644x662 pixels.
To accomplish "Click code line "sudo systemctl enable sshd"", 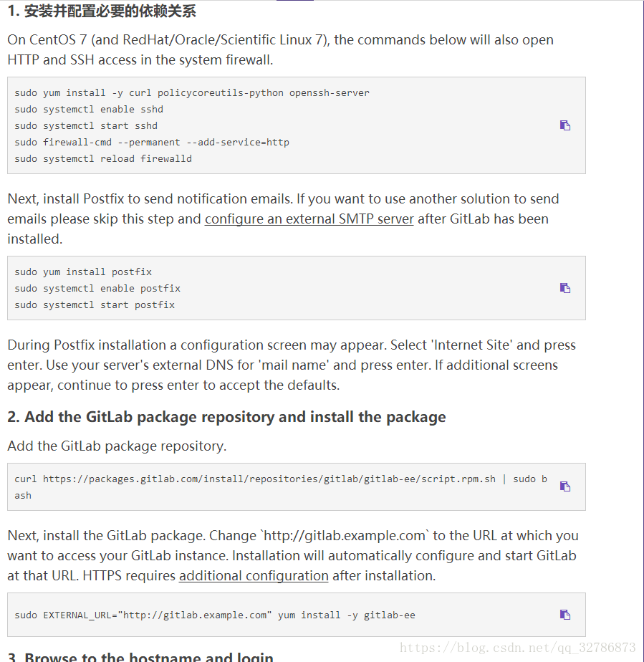I will tap(89, 110).
